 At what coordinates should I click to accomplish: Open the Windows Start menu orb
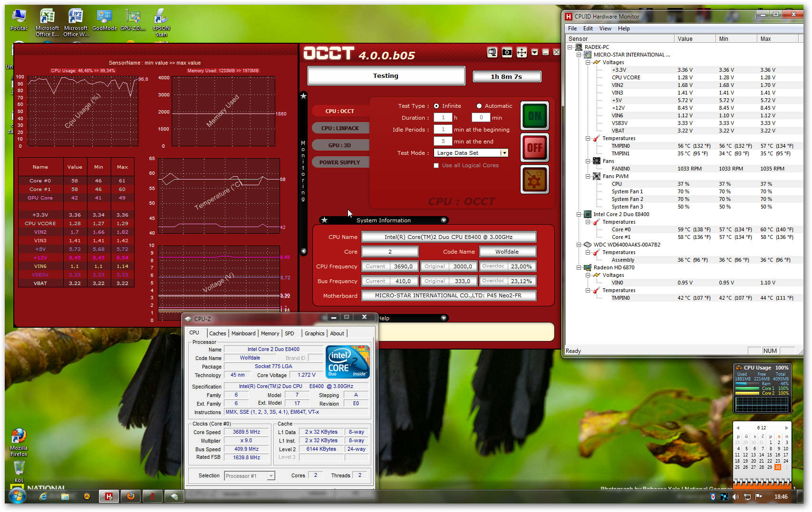click(x=17, y=496)
